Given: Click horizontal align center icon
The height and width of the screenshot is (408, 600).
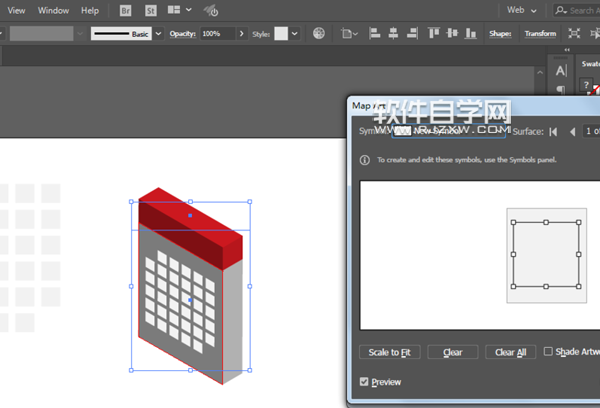Looking at the screenshot, I should (391, 33).
